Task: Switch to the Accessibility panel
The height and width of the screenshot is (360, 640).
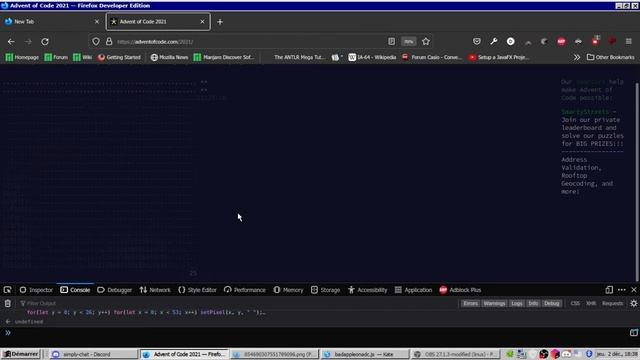Action: pyautogui.click(x=367, y=290)
